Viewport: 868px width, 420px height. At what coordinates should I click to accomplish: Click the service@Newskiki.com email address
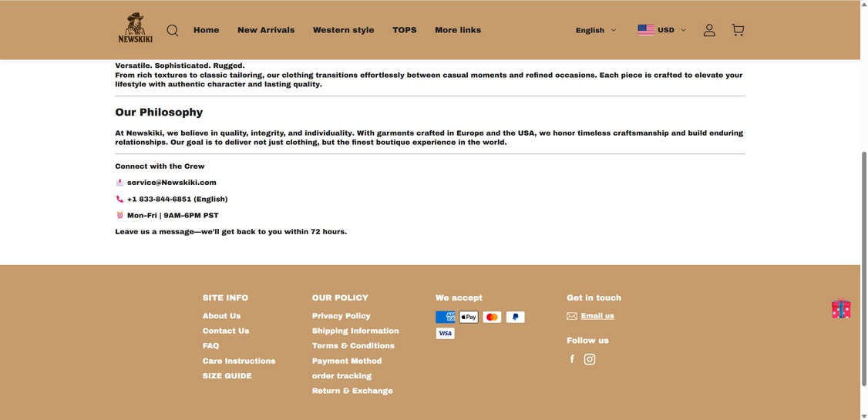[x=172, y=183]
